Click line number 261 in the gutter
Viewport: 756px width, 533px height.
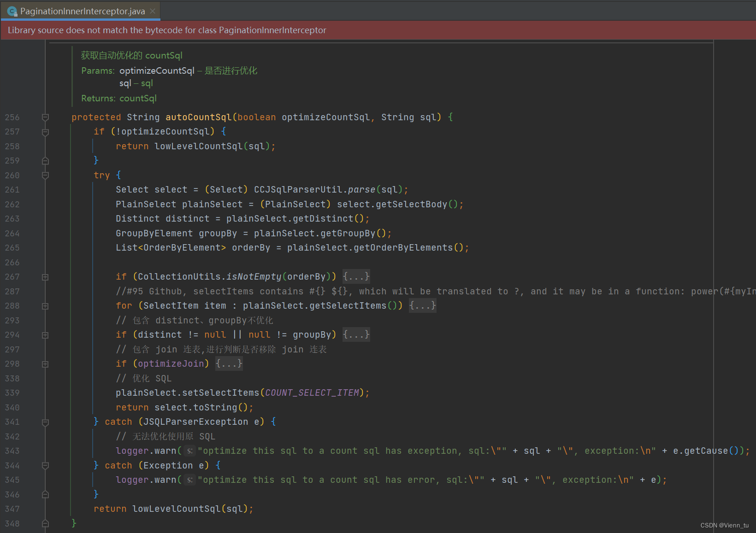(12, 190)
